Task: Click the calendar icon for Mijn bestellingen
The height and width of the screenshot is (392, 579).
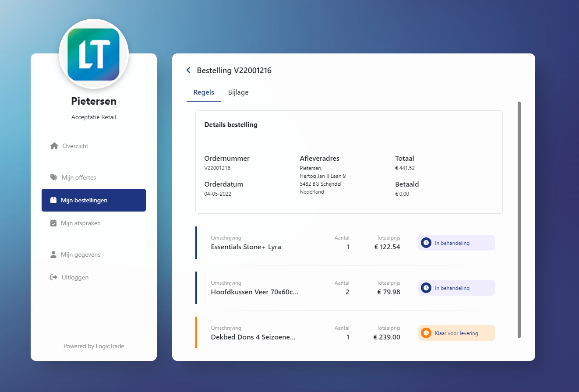Action: (53, 200)
